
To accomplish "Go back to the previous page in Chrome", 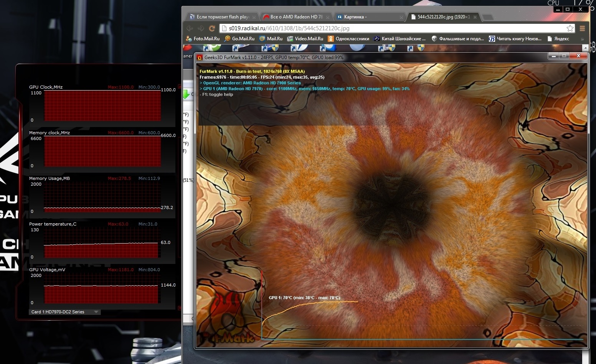I will (190, 28).
